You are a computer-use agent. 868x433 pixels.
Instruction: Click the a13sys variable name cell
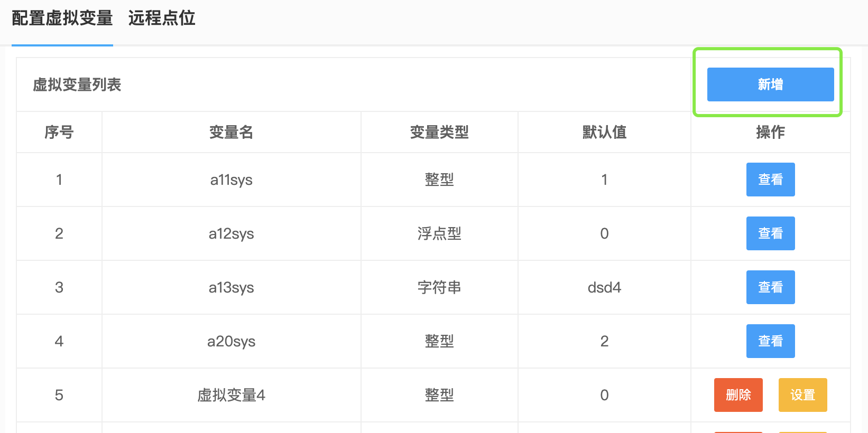coord(232,288)
